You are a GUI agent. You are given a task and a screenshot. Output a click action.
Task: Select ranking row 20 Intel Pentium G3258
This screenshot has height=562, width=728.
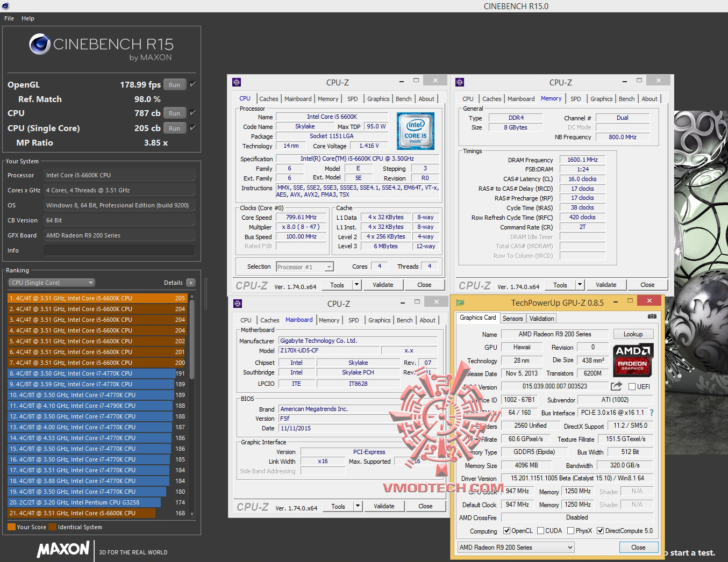[97, 502]
